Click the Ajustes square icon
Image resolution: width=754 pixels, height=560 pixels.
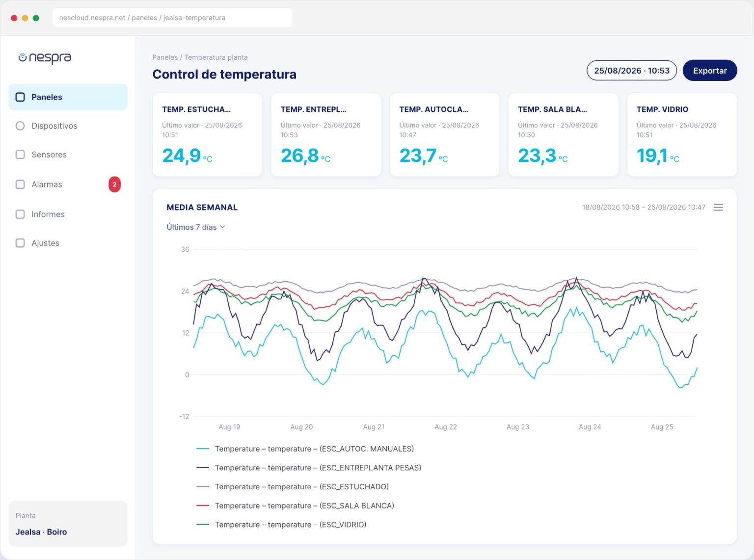[20, 243]
